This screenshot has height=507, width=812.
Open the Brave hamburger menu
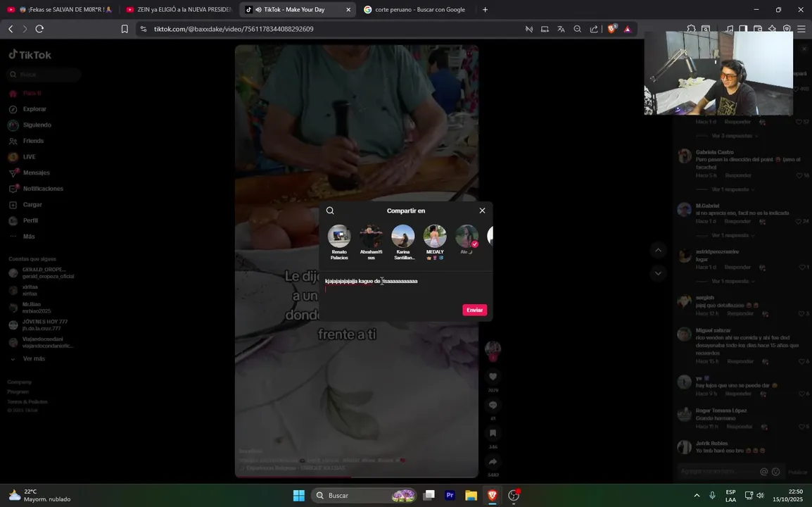(801, 29)
